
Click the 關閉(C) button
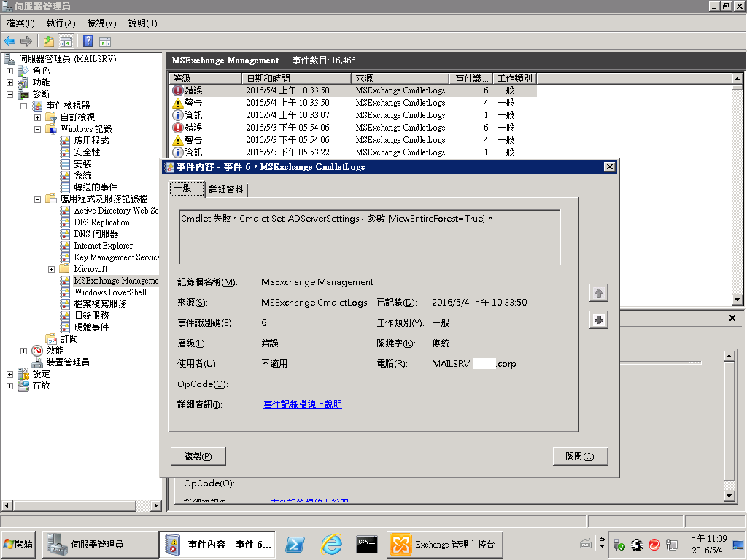[580, 456]
